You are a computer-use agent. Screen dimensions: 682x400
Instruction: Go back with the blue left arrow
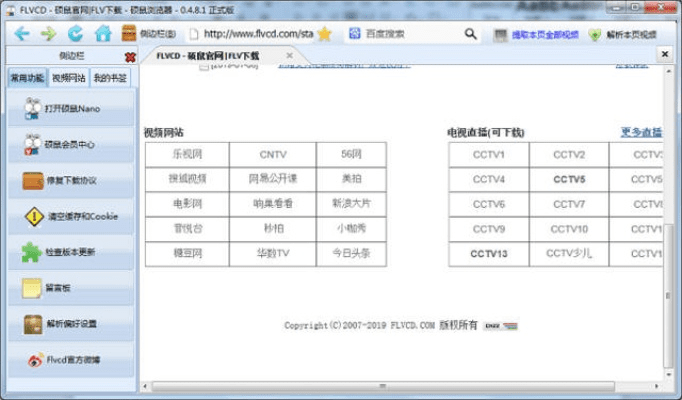22,33
